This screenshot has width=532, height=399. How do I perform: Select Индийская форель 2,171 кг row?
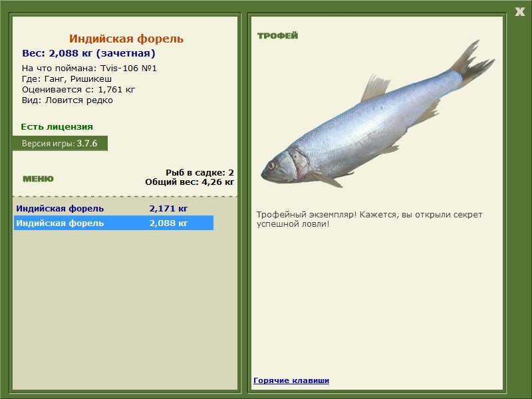tap(113, 208)
